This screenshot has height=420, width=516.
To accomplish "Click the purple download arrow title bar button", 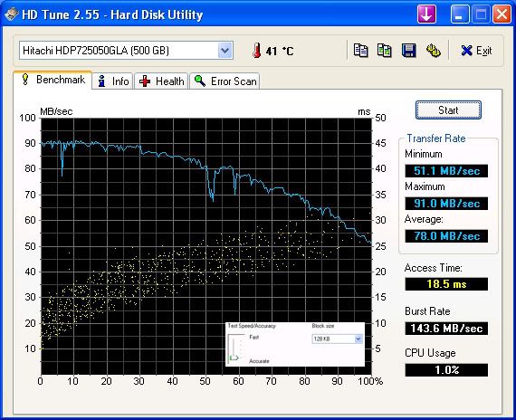I will 426,14.
